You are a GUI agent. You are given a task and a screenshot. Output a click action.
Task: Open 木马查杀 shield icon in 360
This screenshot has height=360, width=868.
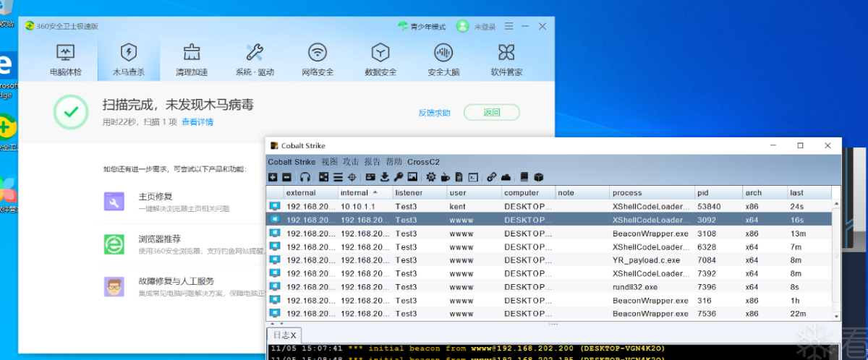(128, 60)
